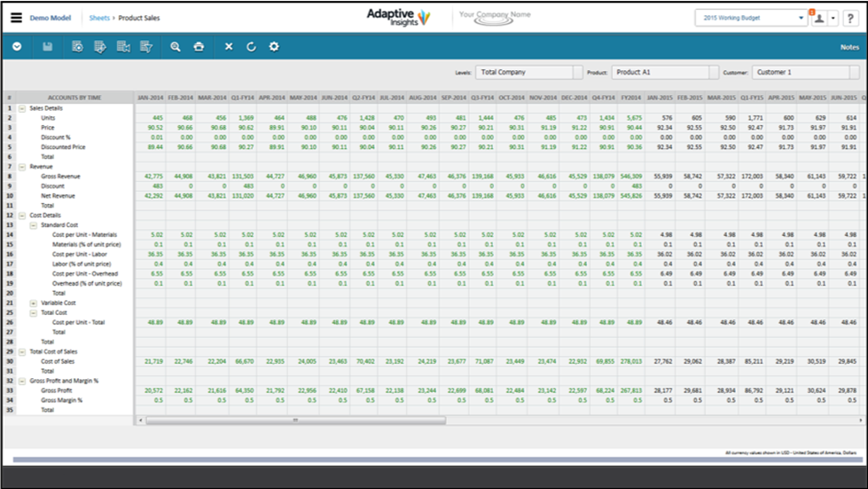Select the DEC-2014 column header
Screen dimensions: 868x489
click(x=574, y=98)
